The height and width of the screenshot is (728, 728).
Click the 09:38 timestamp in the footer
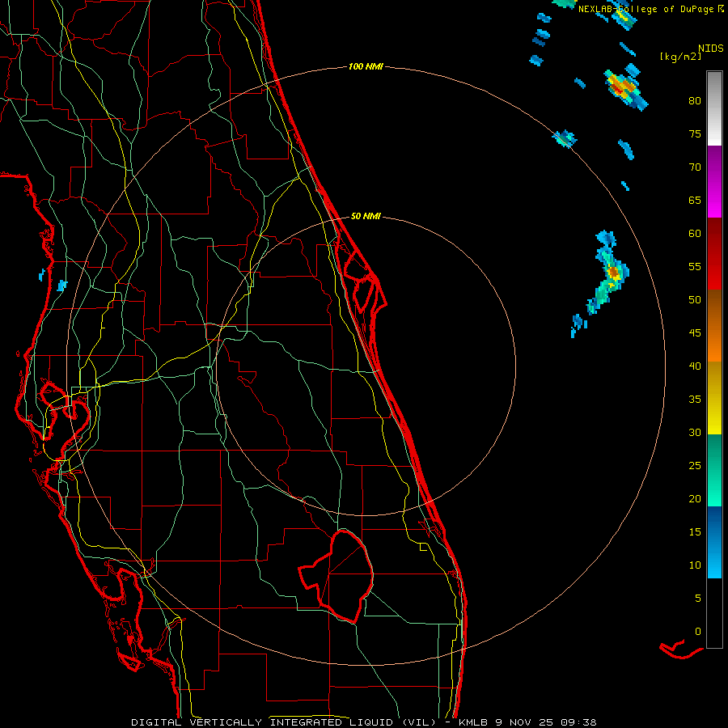[578, 722]
